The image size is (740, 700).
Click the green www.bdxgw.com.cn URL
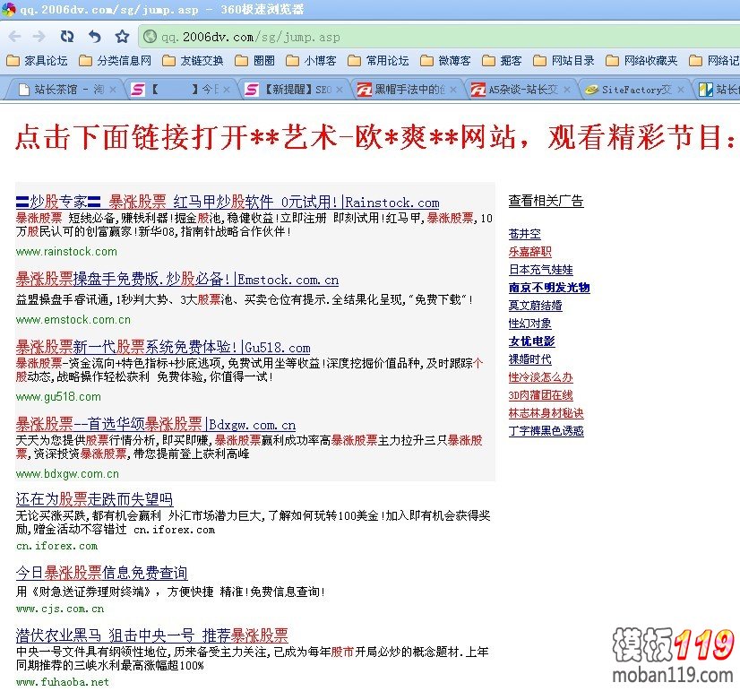coord(67,473)
